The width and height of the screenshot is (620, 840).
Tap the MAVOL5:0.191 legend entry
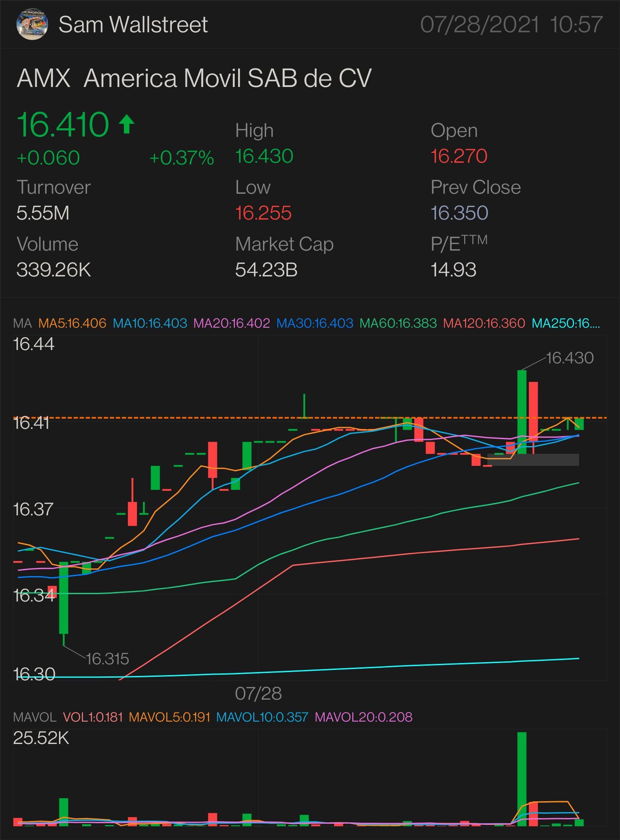169,717
